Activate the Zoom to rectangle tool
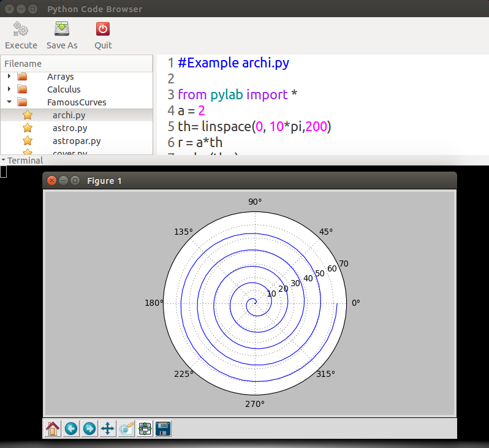The image size is (489, 448). pyautogui.click(x=126, y=428)
